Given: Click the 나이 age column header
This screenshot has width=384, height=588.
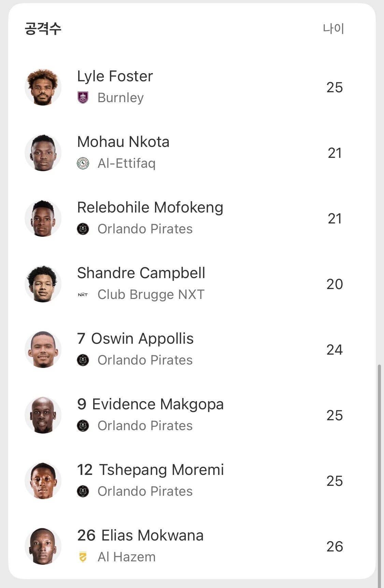Looking at the screenshot, I should (x=333, y=28).
